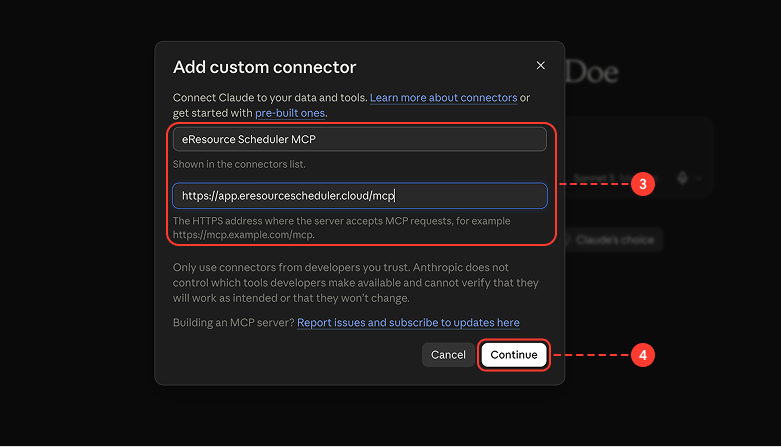The height and width of the screenshot is (447, 781).
Task: Click the red step 4 marker
Action: [643, 355]
